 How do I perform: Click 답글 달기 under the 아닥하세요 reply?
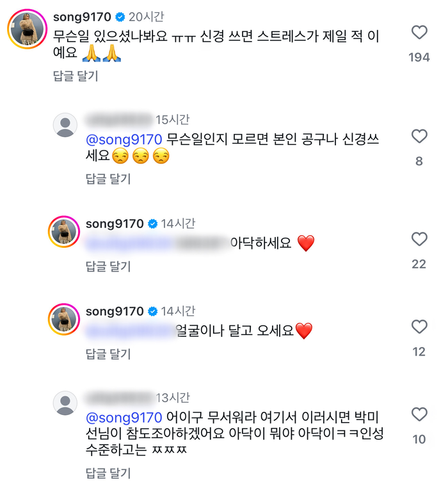(108, 266)
